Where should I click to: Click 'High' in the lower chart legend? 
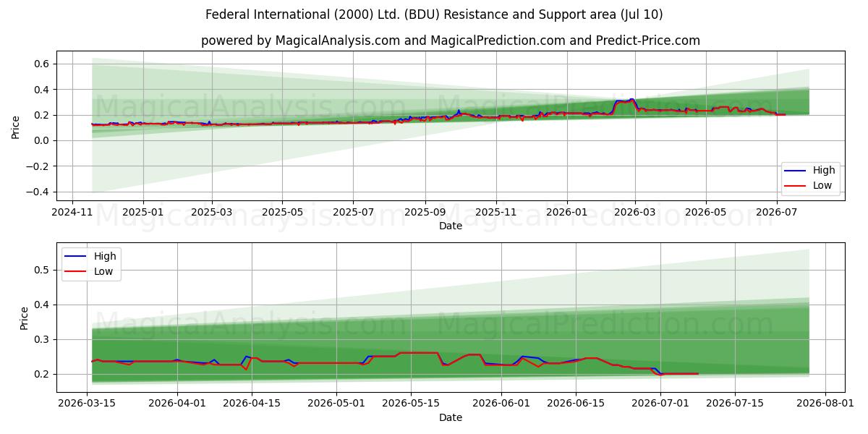tap(105, 256)
